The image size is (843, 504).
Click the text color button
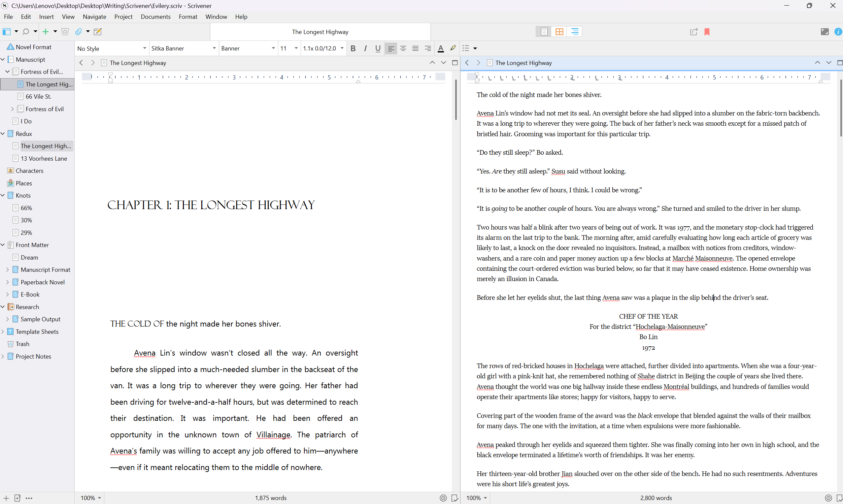[x=441, y=48]
